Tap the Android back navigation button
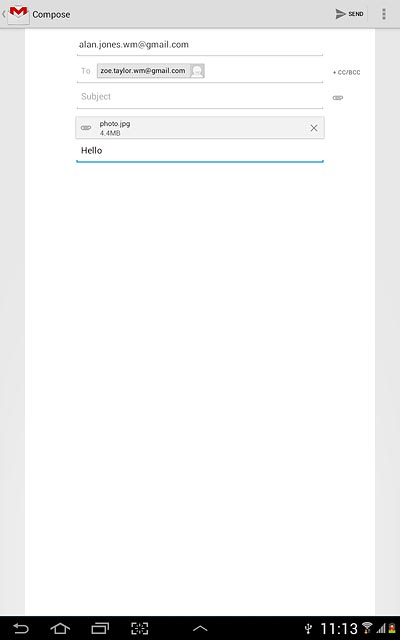The image size is (400, 640). tap(20, 628)
